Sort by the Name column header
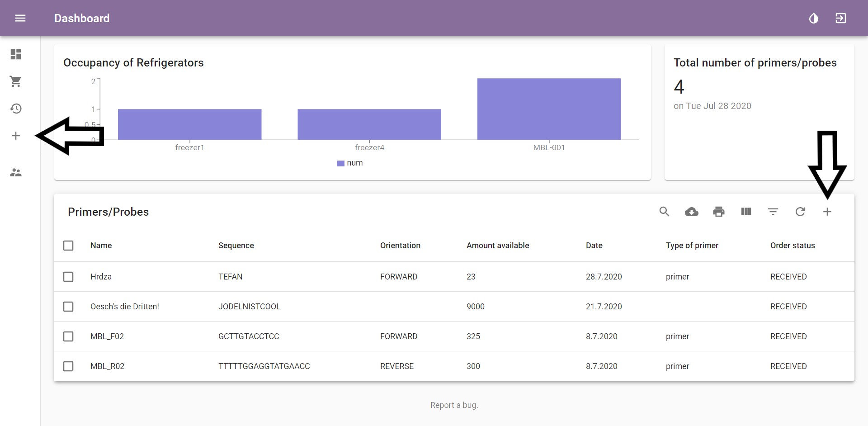This screenshot has height=426, width=868. coord(101,246)
